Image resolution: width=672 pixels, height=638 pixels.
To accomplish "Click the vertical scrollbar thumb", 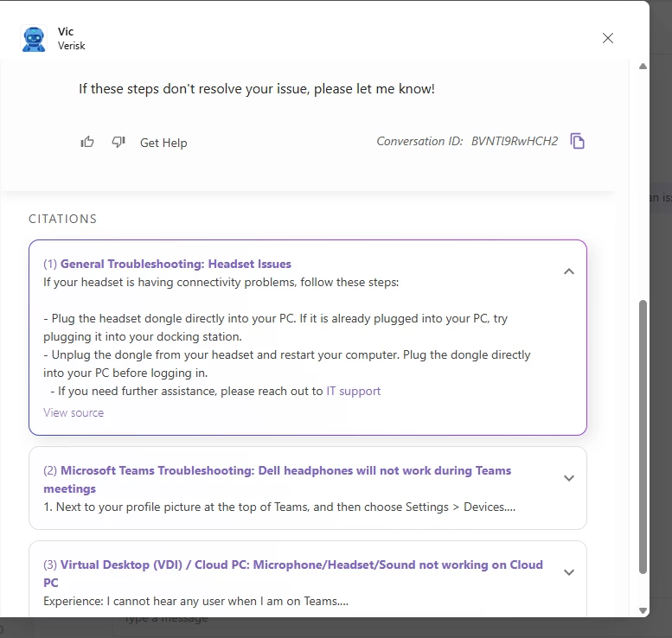I will point(643,437).
